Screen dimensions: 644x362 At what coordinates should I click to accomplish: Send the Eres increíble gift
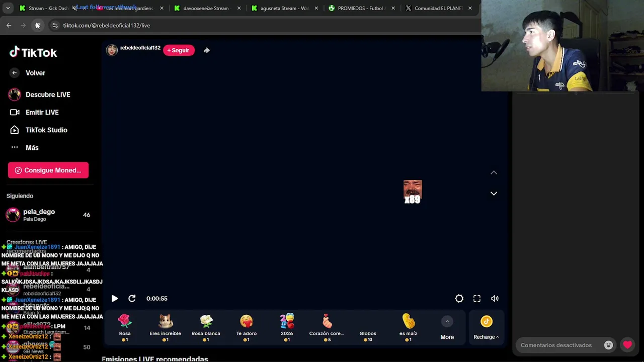coord(165,328)
